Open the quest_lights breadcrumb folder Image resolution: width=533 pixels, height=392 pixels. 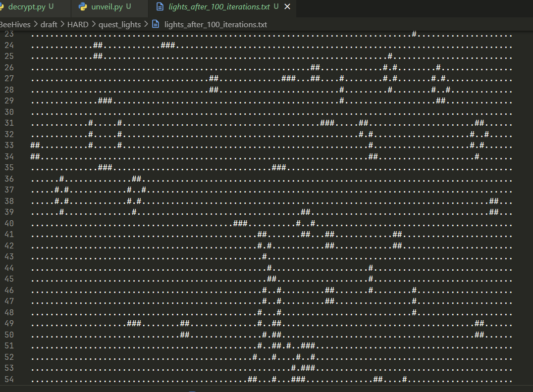point(119,24)
